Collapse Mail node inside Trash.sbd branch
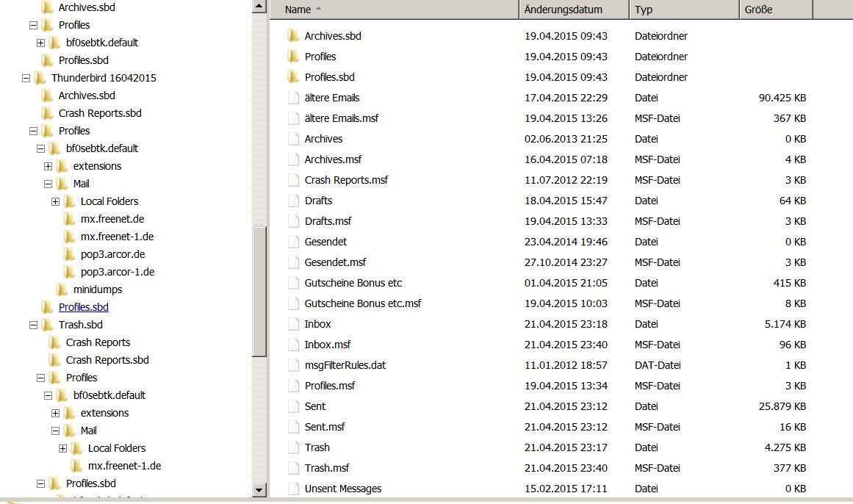 pyautogui.click(x=55, y=431)
